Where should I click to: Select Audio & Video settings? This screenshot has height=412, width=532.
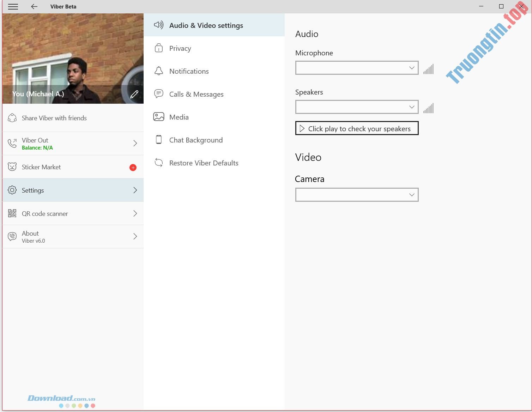click(214, 25)
